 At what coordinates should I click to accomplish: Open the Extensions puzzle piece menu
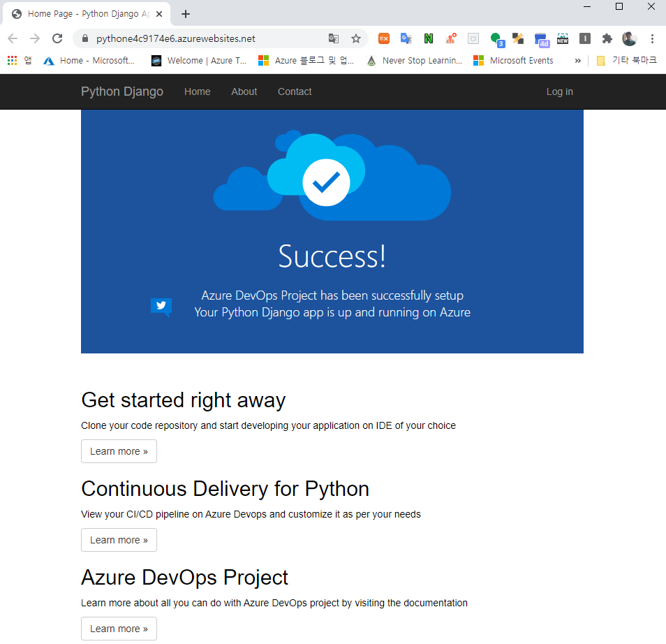pyautogui.click(x=607, y=38)
